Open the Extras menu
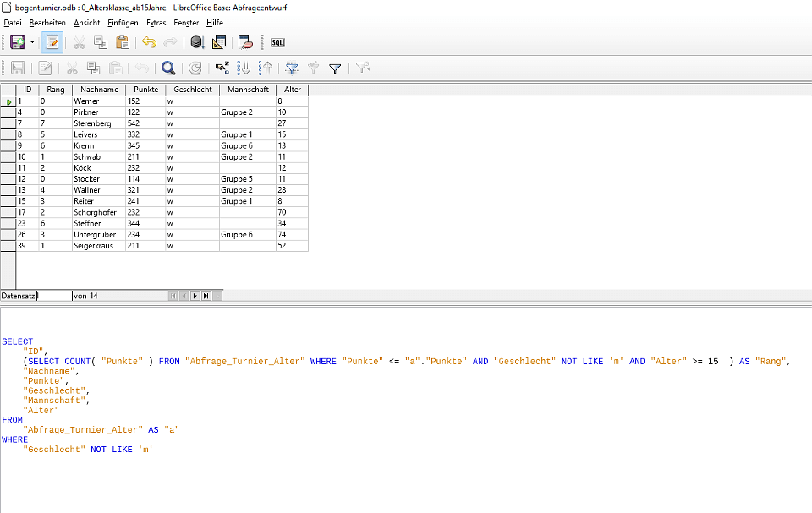Image resolution: width=812 pixels, height=513 pixels. [156, 23]
